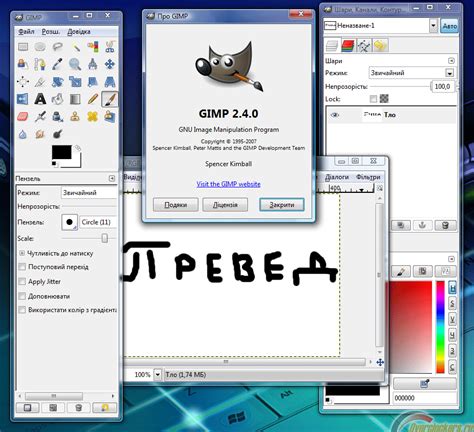
Task: Switch to the Paths tab
Action: pyautogui.click(x=364, y=45)
